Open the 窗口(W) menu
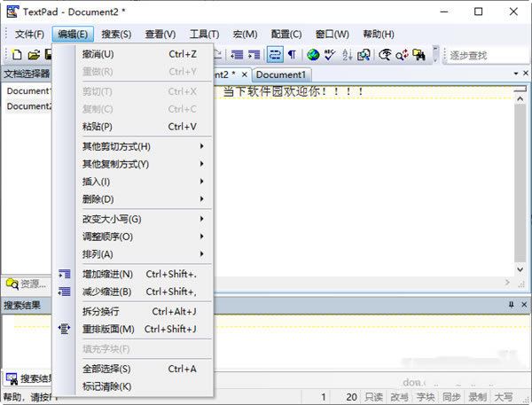 pyautogui.click(x=332, y=35)
